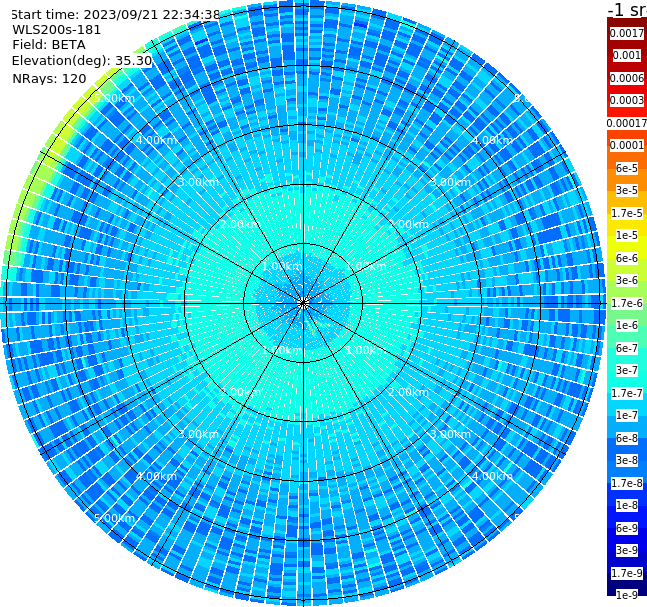Select the 1.7e-9 colorbar label
This screenshot has height=607, width=647.
(627, 573)
